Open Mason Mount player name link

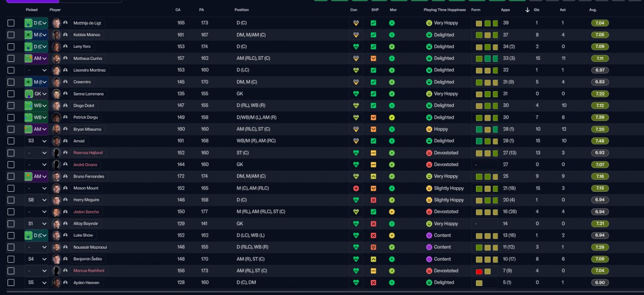coord(86,188)
